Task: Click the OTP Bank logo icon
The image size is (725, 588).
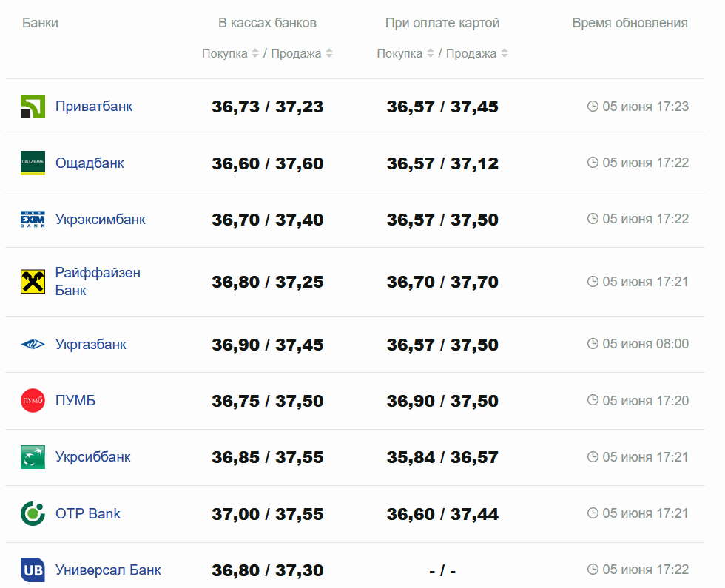Action: coord(33,513)
